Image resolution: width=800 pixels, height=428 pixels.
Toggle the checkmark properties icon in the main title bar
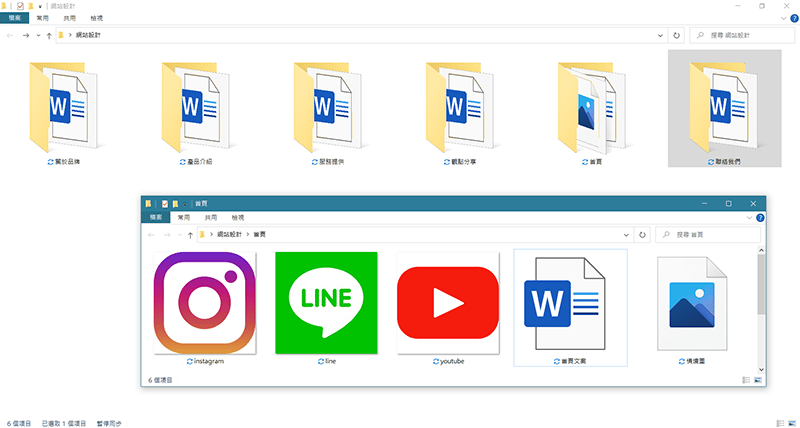point(19,6)
